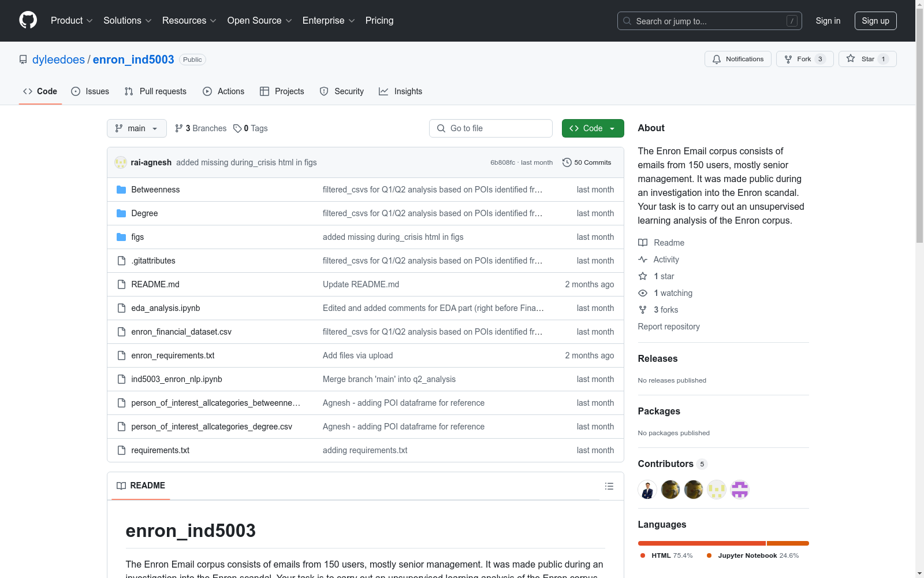Viewport: 924px width, 578px height.
Task: Toggle Notifications for this repository
Action: (x=737, y=59)
